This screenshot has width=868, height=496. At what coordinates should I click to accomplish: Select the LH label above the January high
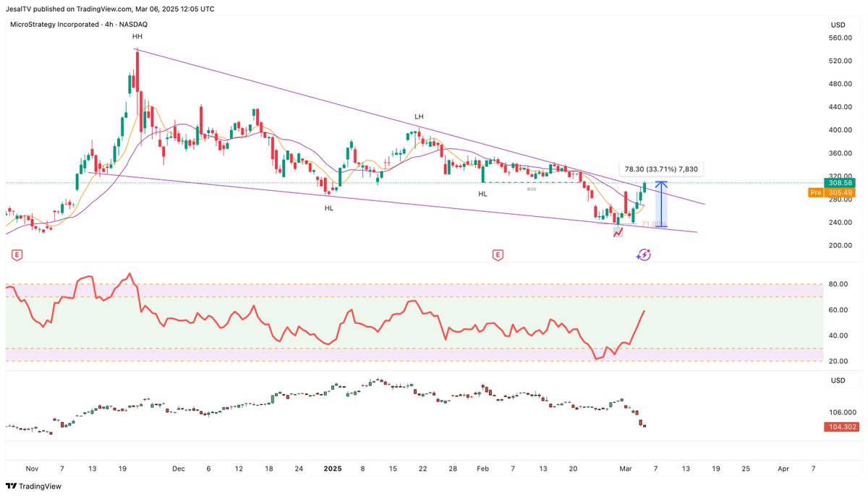(419, 116)
